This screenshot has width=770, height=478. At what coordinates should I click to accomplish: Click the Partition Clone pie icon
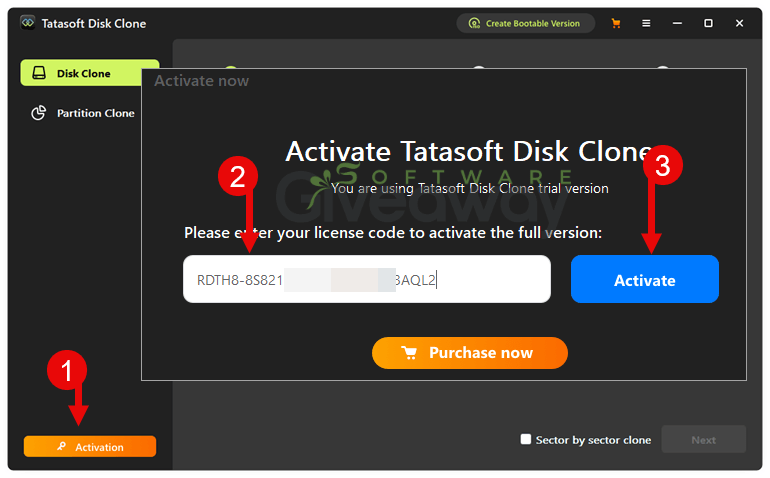coord(39,113)
